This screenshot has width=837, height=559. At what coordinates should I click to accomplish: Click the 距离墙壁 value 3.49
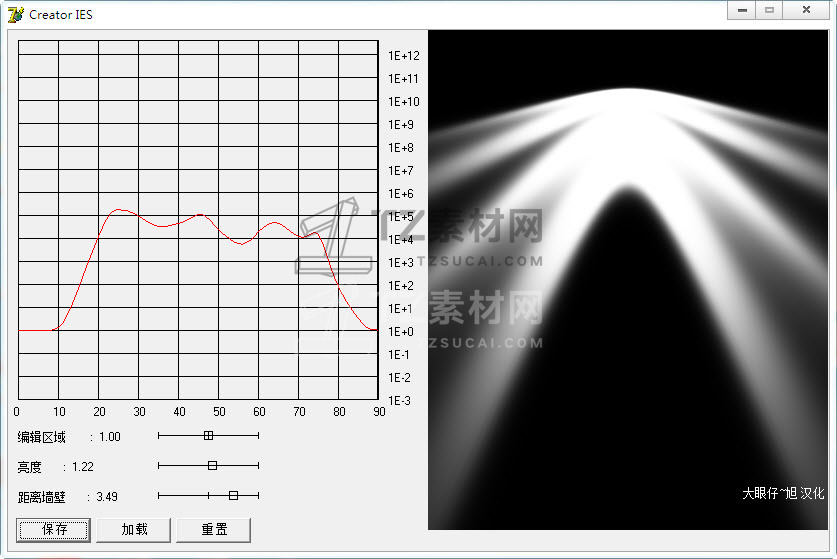point(107,497)
